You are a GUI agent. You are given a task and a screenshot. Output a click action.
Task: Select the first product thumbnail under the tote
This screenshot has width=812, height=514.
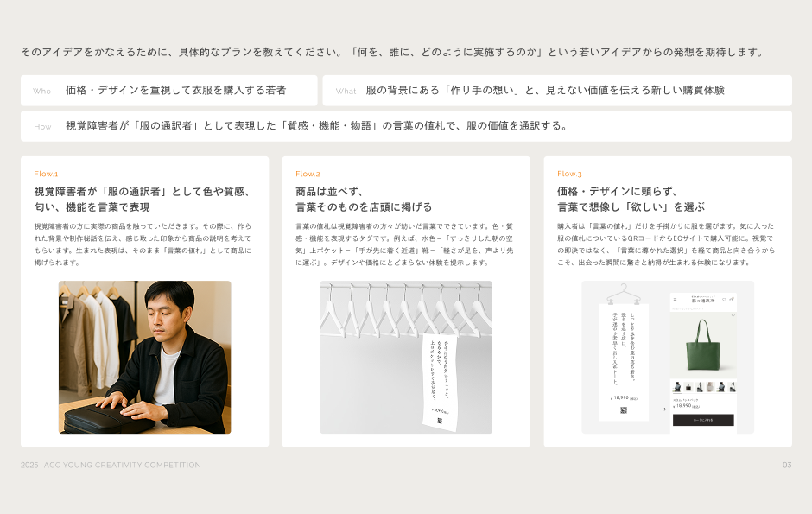(677, 387)
